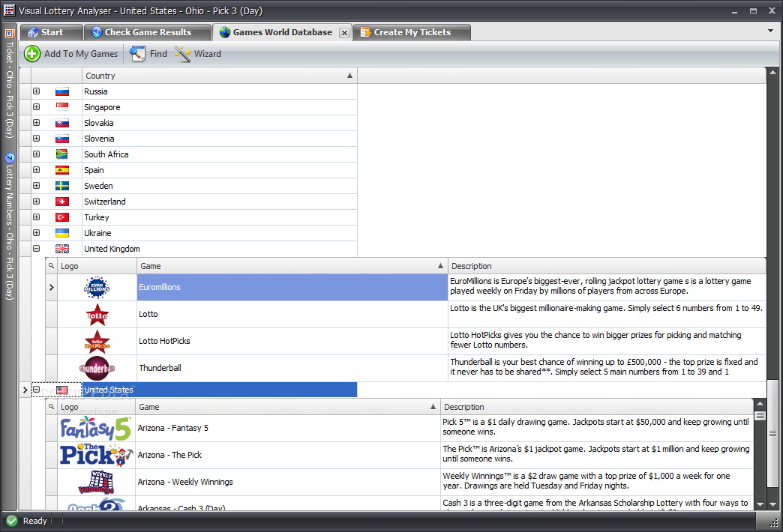The height and width of the screenshot is (532, 783).
Task: Select Arizona - Fantasy 5 game
Action: [288, 428]
